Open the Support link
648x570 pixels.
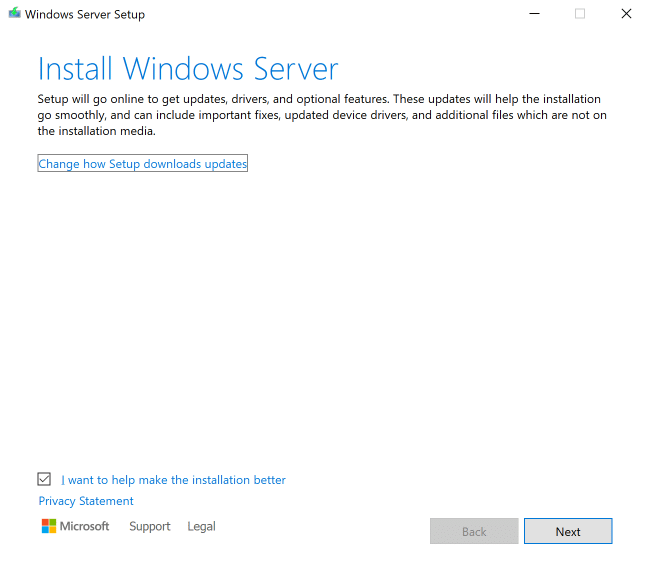pyautogui.click(x=150, y=526)
